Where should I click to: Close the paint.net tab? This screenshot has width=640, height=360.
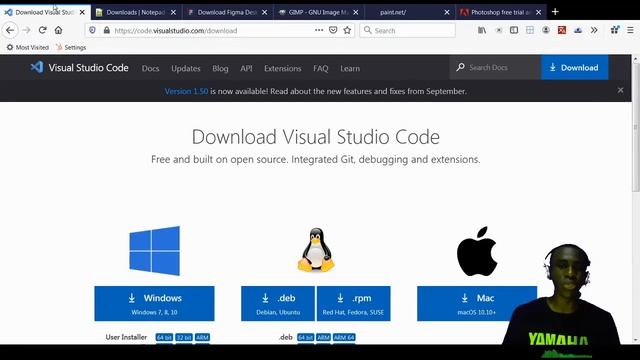[x=447, y=13]
